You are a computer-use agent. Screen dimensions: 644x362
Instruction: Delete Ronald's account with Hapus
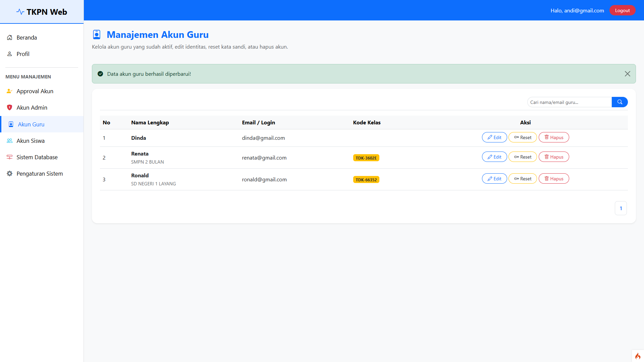(553, 179)
